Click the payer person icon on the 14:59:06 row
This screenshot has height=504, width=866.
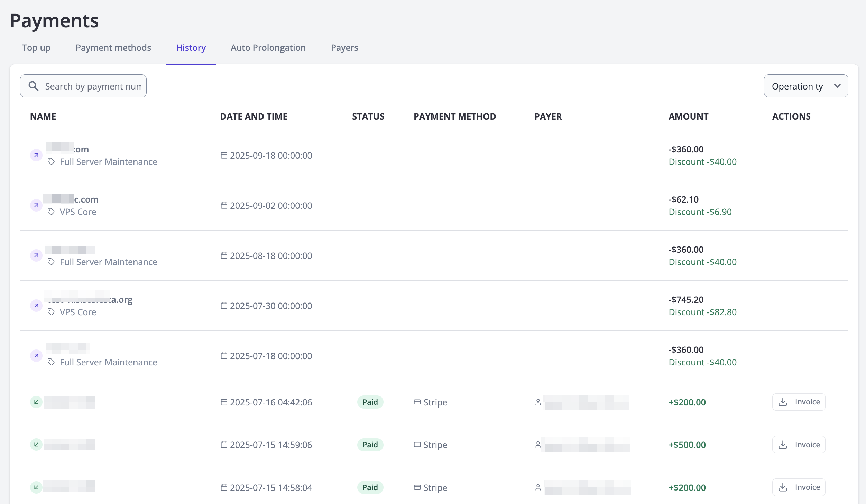538,445
